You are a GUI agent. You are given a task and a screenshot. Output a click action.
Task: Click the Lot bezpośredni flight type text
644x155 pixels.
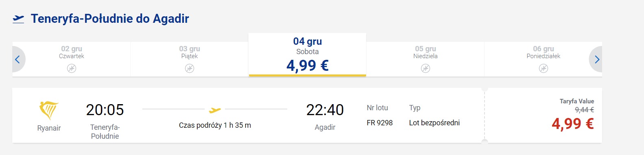434,123
